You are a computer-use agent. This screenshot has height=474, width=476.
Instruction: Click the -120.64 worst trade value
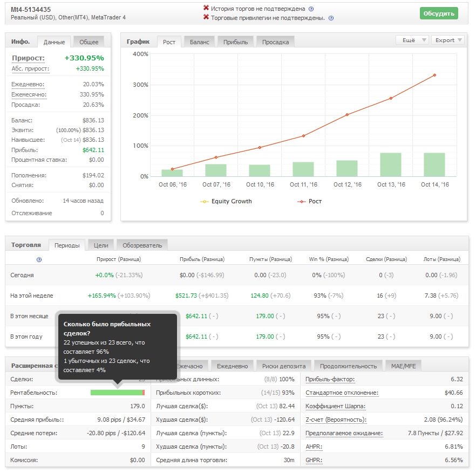(x=284, y=420)
